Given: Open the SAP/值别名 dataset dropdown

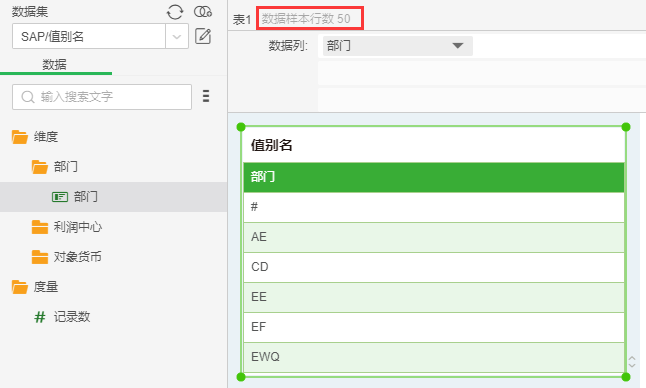Looking at the screenshot, I should 177,37.
